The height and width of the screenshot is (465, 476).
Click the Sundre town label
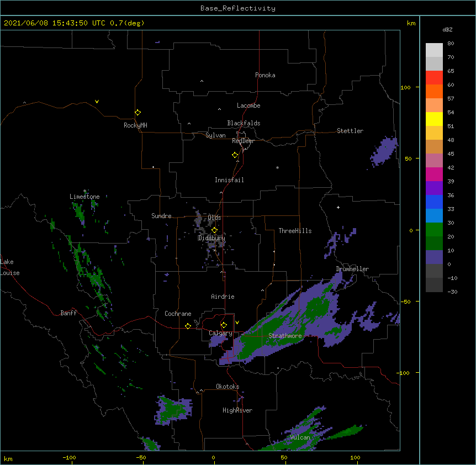[161, 216]
